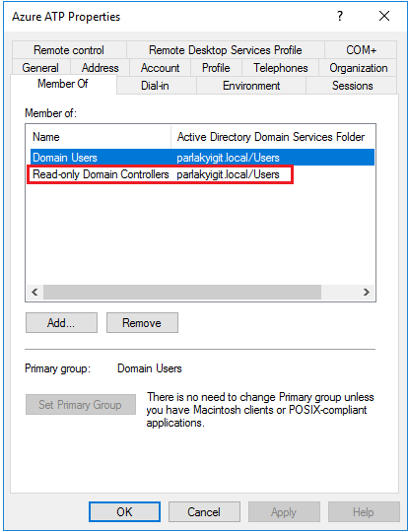Screen dimensions: 408x532
Task: Click the Add... button
Action: point(61,323)
